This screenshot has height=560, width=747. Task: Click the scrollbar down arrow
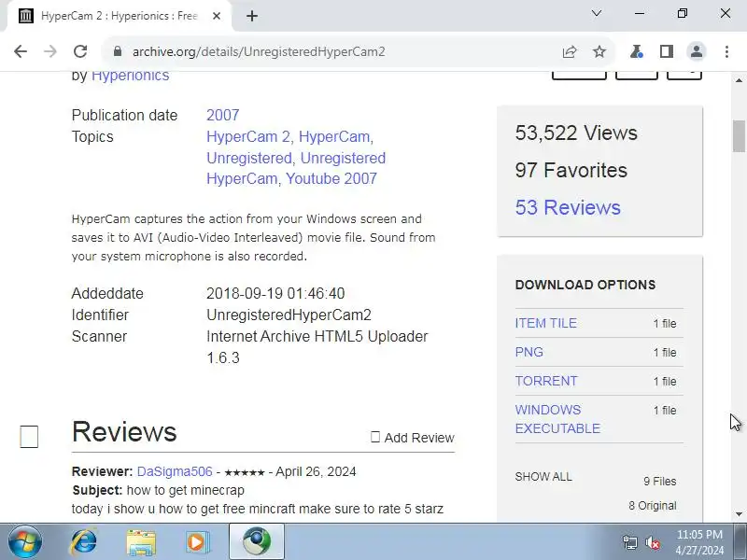(739, 514)
